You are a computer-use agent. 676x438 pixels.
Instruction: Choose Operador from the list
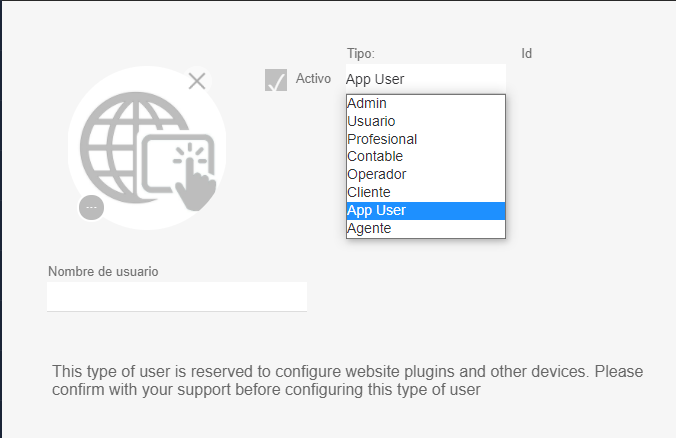(x=376, y=174)
